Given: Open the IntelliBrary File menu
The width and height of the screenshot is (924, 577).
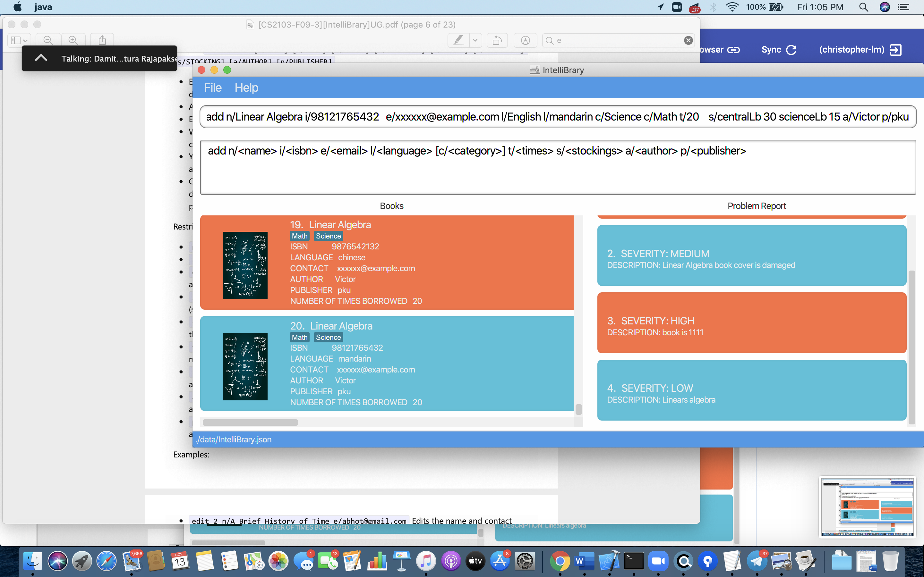Looking at the screenshot, I should (213, 88).
